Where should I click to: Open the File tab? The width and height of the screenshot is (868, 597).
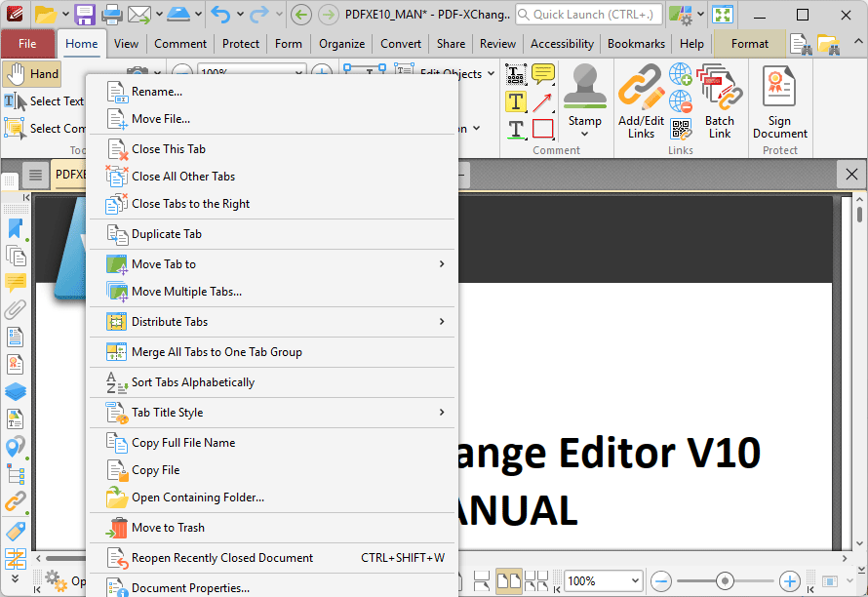coord(27,44)
